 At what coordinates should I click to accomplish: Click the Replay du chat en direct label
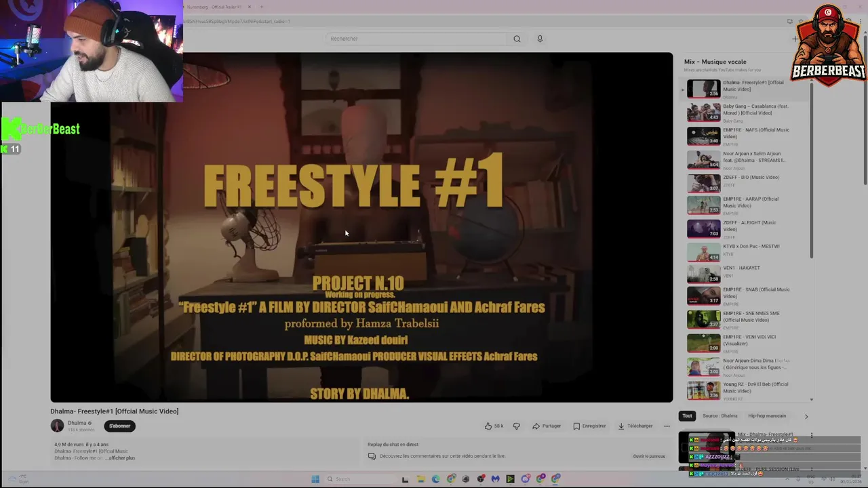pos(393,445)
